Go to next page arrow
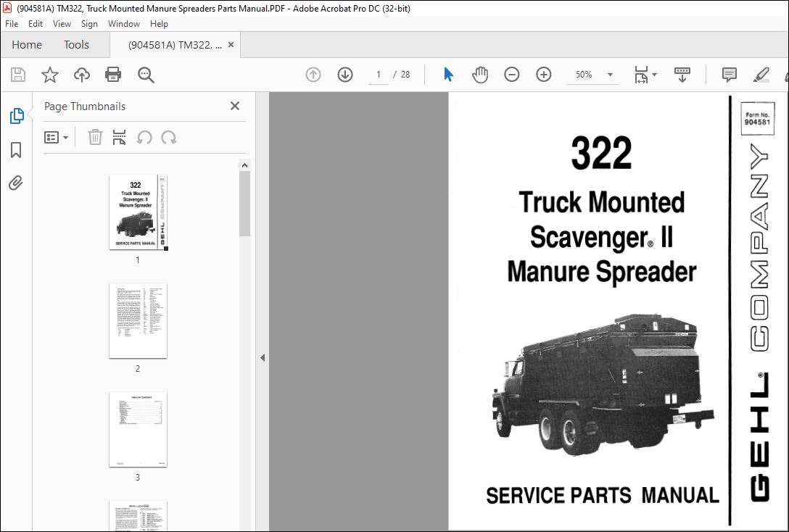Image resolution: width=789 pixels, height=532 pixels. click(x=345, y=75)
